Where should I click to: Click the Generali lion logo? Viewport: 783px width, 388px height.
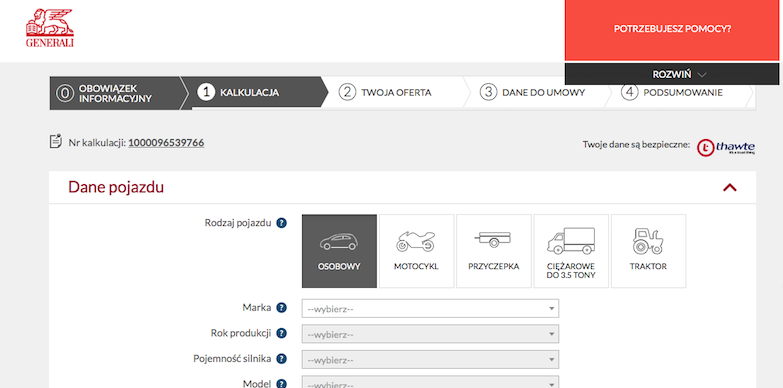(x=49, y=28)
